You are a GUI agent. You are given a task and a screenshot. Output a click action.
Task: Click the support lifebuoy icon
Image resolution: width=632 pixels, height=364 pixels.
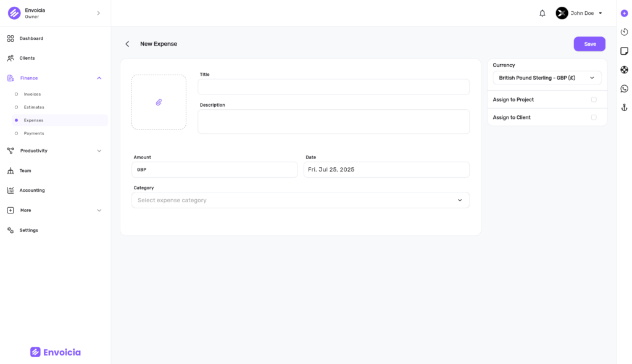pyautogui.click(x=624, y=70)
